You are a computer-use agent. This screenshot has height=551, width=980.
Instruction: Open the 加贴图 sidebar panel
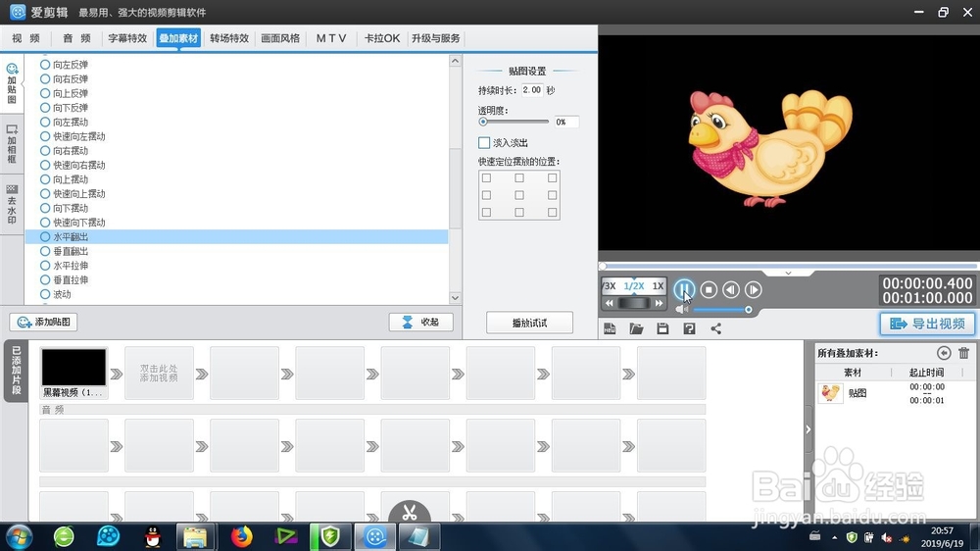click(x=12, y=83)
